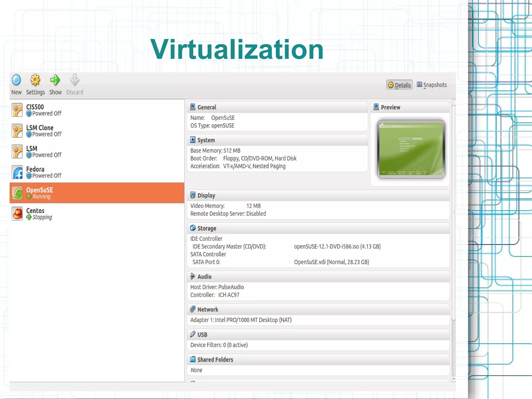Click the scrollbar down arrow

click(454, 379)
